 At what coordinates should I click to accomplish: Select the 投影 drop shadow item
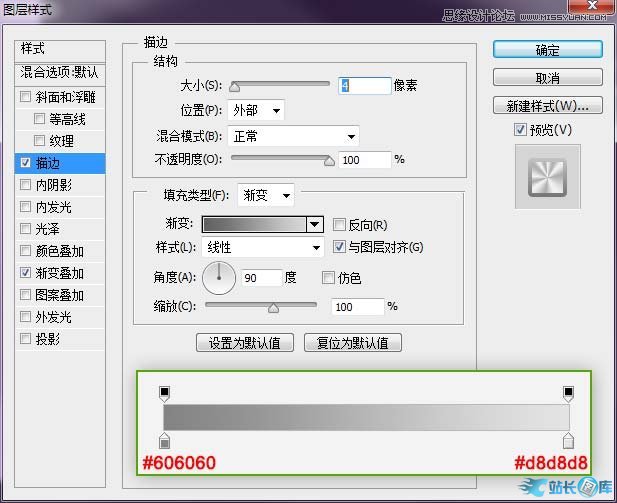pyautogui.click(x=48, y=339)
